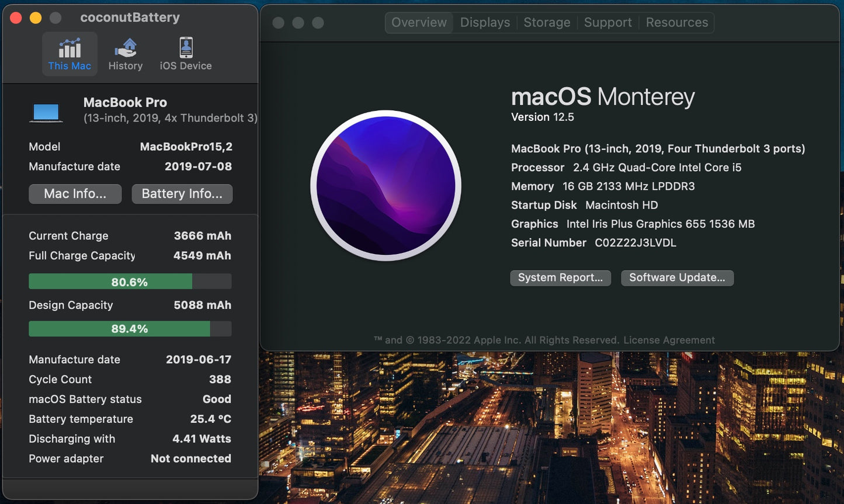Open Mac Info details
The width and height of the screenshot is (844, 504).
point(75,193)
